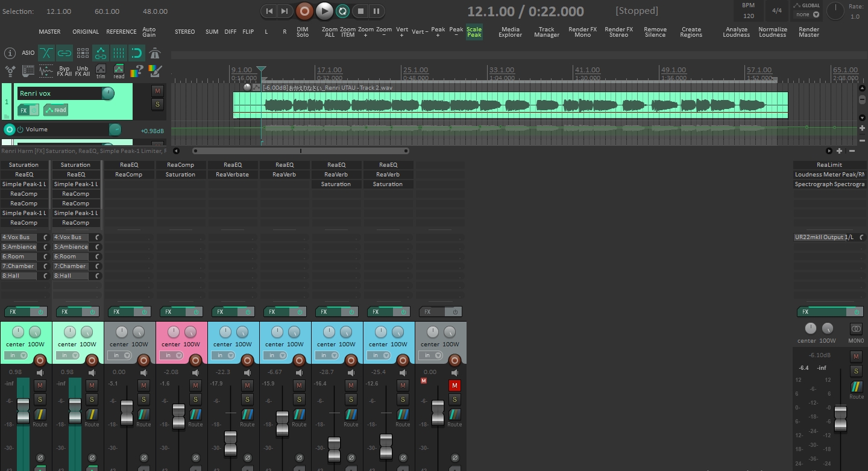Toggle the metronome icon

[155, 53]
